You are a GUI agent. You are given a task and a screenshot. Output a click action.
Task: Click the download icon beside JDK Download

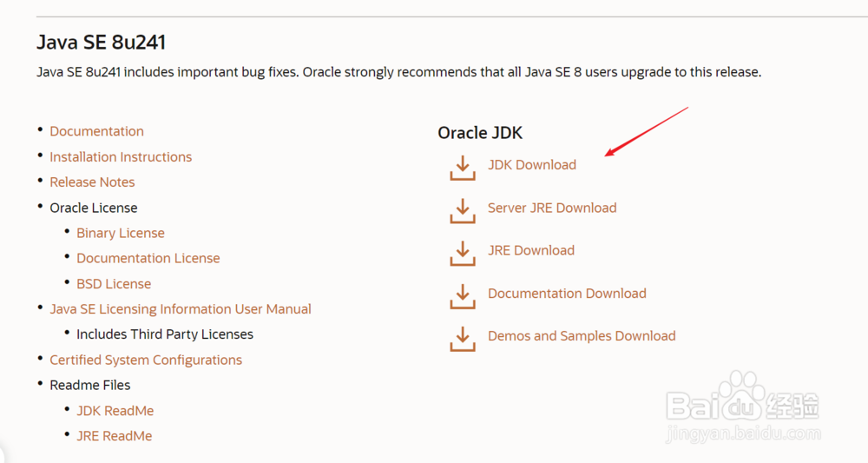(463, 167)
